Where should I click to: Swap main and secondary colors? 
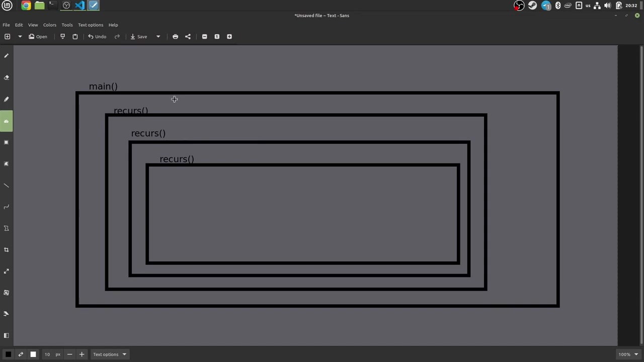[x=21, y=354]
